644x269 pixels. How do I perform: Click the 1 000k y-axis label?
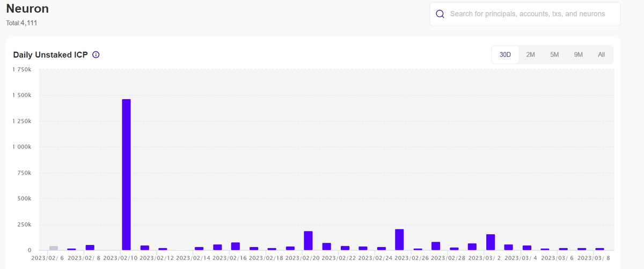point(23,147)
